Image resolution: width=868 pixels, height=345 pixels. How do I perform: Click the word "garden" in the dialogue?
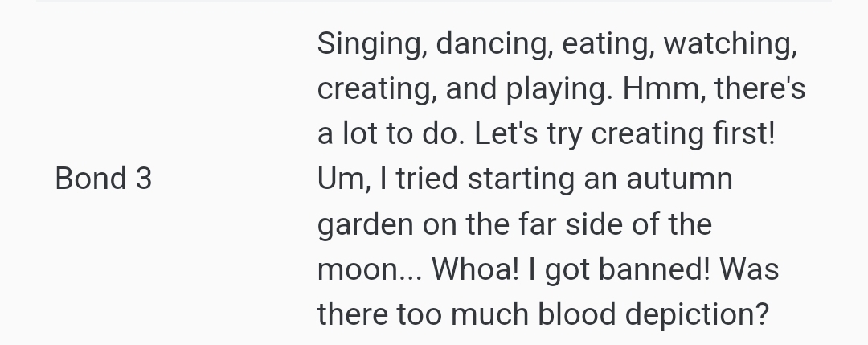(366, 225)
